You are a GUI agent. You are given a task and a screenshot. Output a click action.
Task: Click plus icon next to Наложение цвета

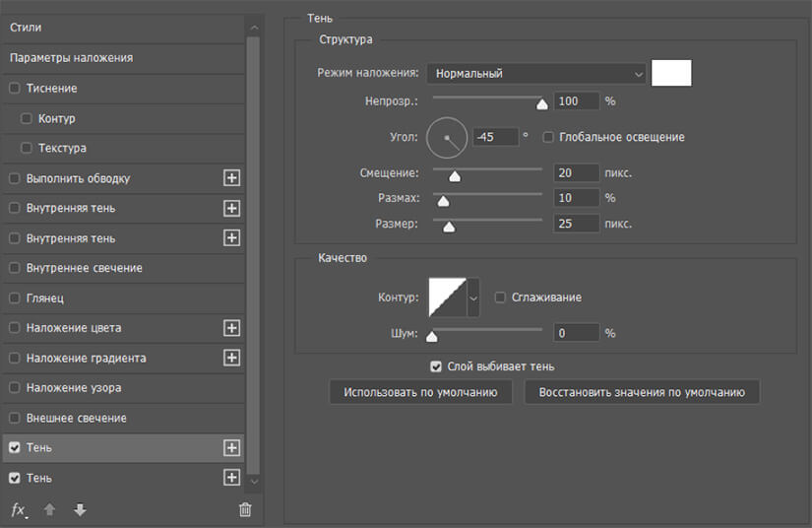(x=232, y=328)
